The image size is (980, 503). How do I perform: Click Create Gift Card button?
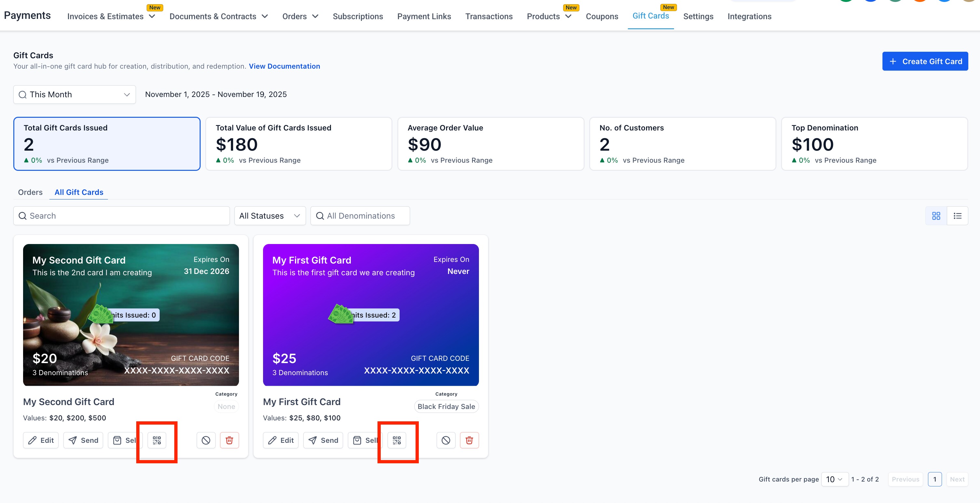pos(925,61)
